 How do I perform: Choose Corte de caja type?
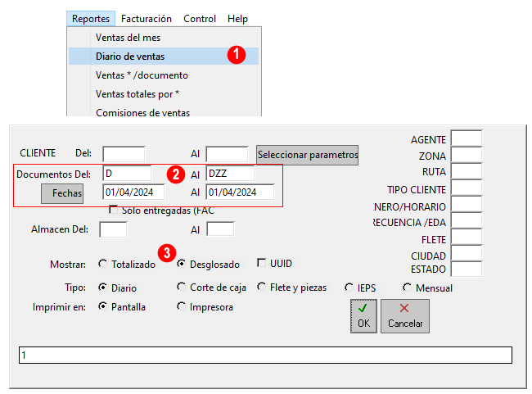pyautogui.click(x=181, y=288)
